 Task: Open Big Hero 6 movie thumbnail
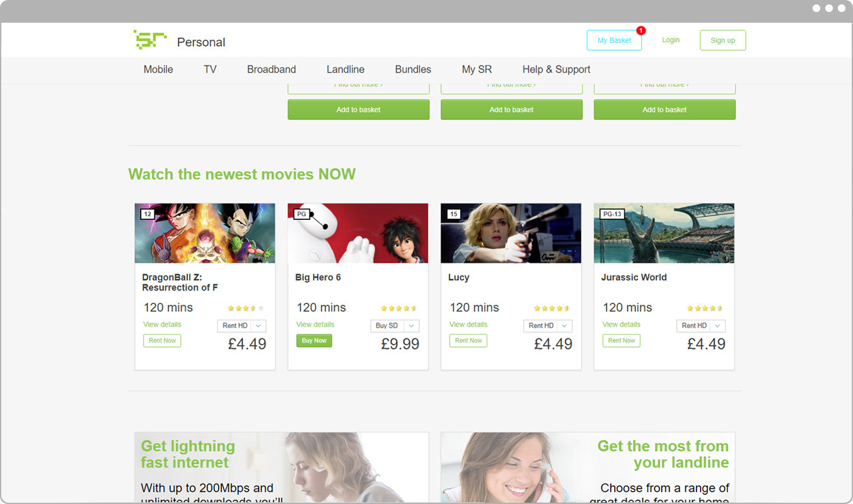[358, 233]
